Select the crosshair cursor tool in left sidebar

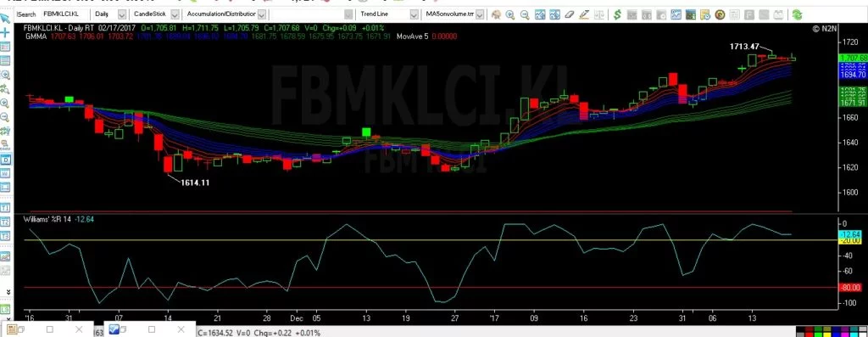tap(5, 33)
